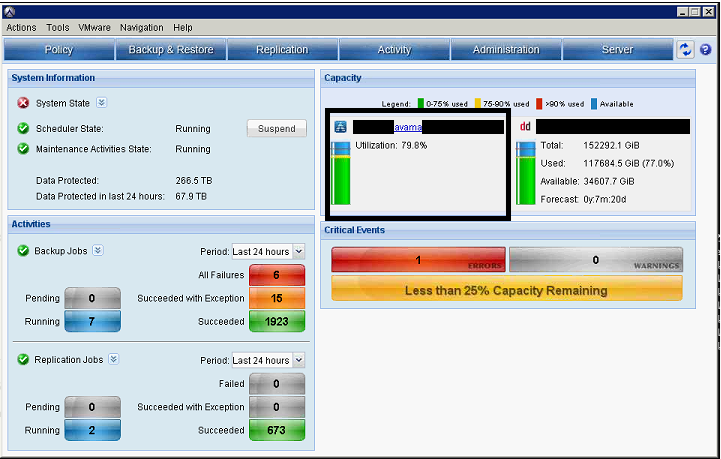The height and width of the screenshot is (459, 721).
Task: Click the red critical Errors count box
Action: pyautogui.click(x=418, y=260)
